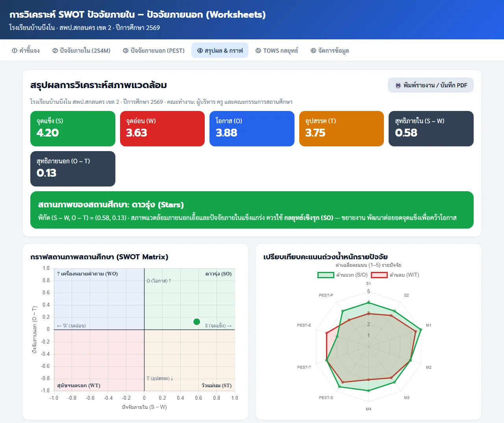
Task: Click the T (อุปสรรค) ↓ axis annotation
Action: tap(160, 379)
